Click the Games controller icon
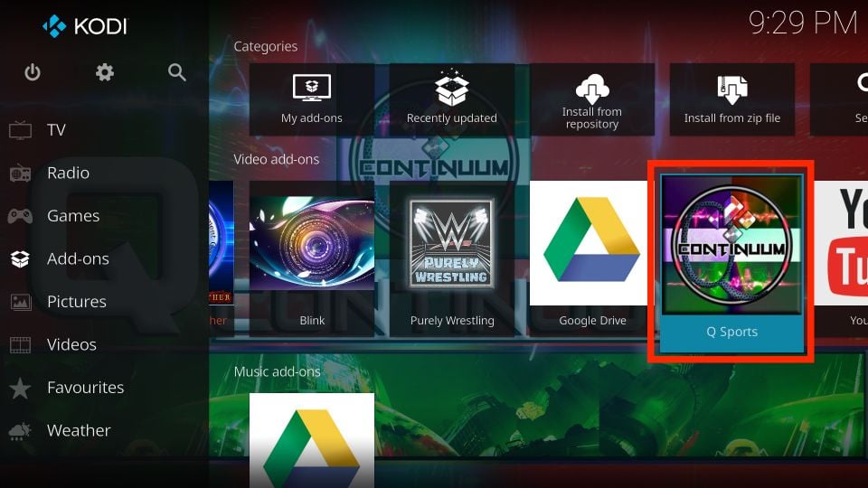The image size is (868, 488). (x=21, y=216)
